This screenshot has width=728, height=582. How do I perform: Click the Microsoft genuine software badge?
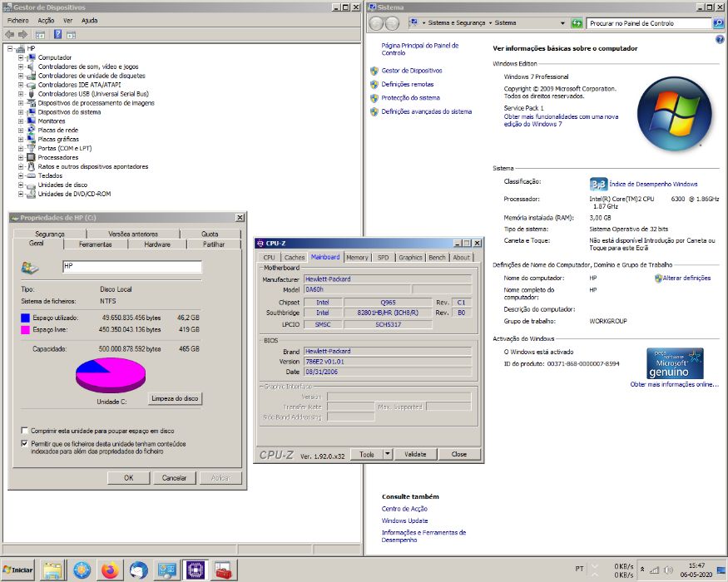[x=675, y=364]
